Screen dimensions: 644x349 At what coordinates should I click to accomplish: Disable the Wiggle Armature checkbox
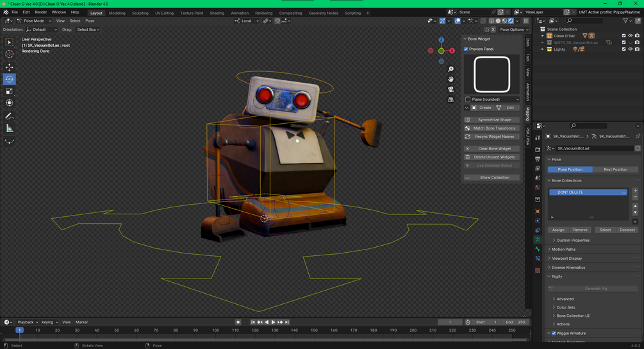tap(554, 334)
